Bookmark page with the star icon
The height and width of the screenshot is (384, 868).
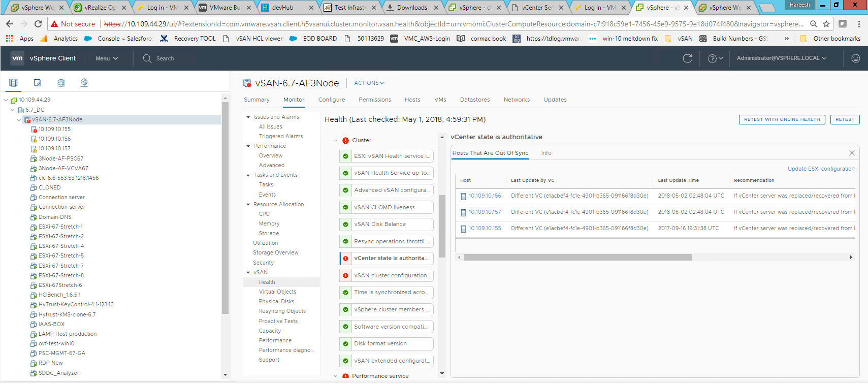pos(826,24)
